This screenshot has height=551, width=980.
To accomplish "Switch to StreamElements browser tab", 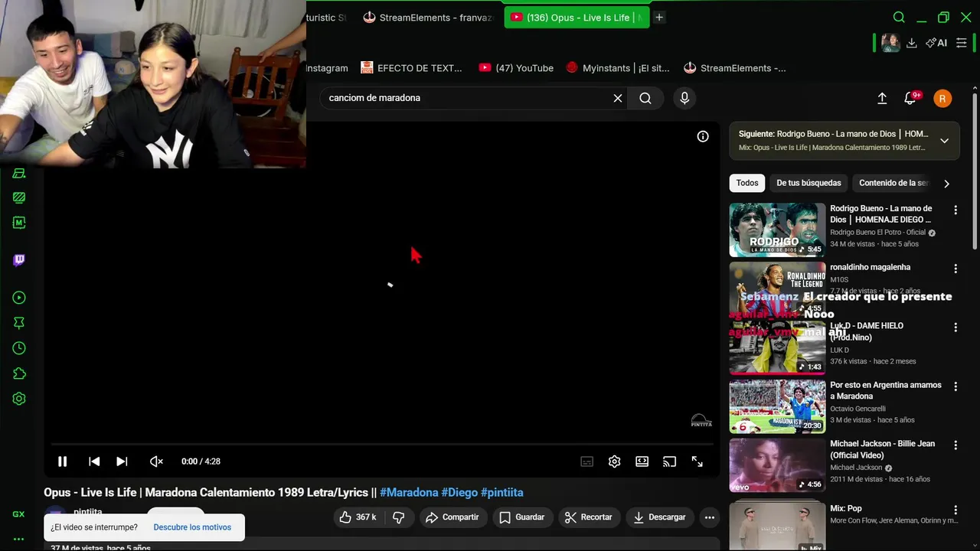I will pos(428,18).
